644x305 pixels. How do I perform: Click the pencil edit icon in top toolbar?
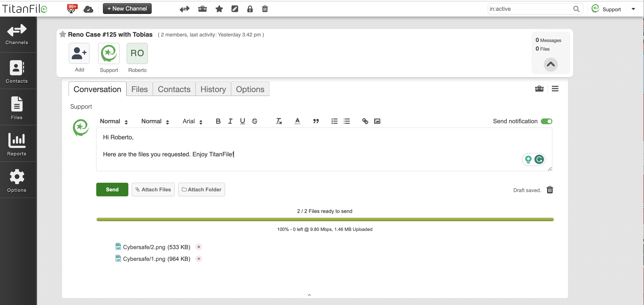click(x=234, y=9)
